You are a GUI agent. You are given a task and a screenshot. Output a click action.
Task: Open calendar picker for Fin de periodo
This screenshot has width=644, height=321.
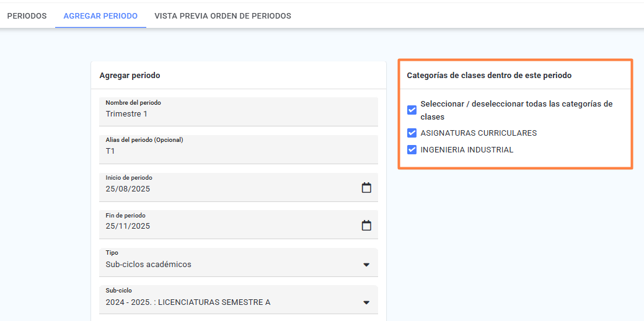tap(366, 226)
